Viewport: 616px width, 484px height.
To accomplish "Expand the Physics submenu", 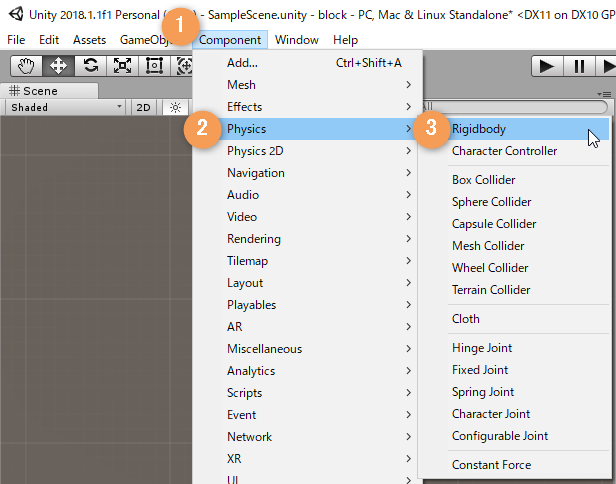I will (308, 129).
